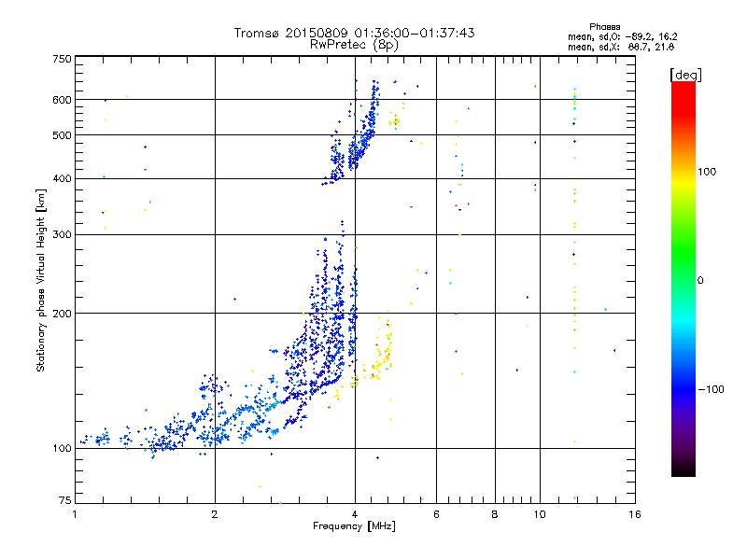The height and width of the screenshot is (560, 747).
Task: Click the '[deg]' colorbar label
Action: (685, 75)
